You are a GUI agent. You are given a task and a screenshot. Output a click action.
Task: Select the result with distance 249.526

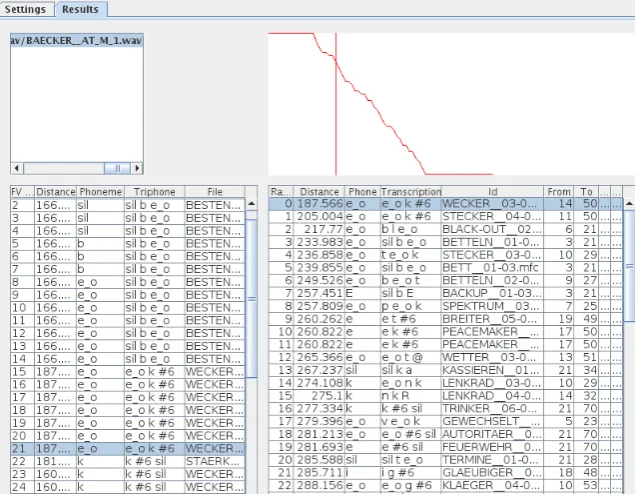click(446, 280)
